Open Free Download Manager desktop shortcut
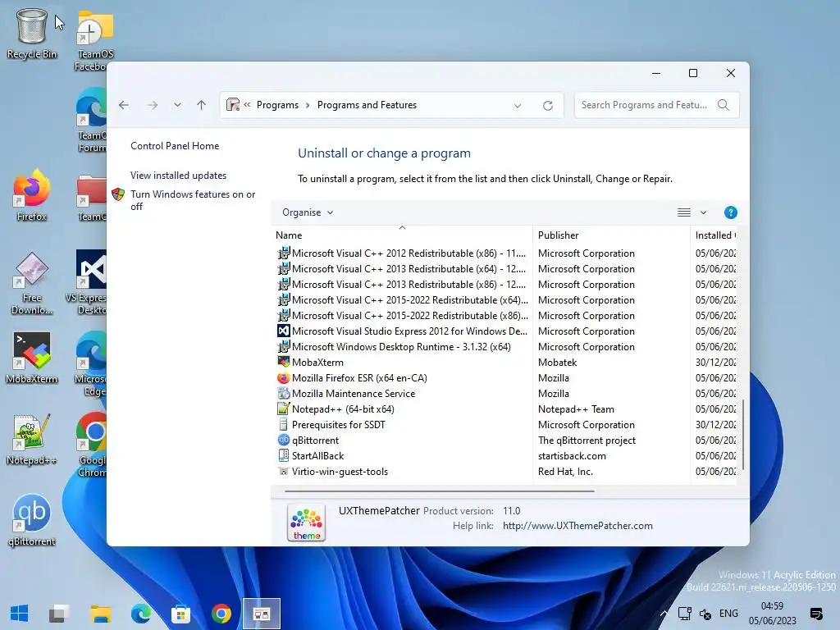840x630 pixels. tap(32, 283)
